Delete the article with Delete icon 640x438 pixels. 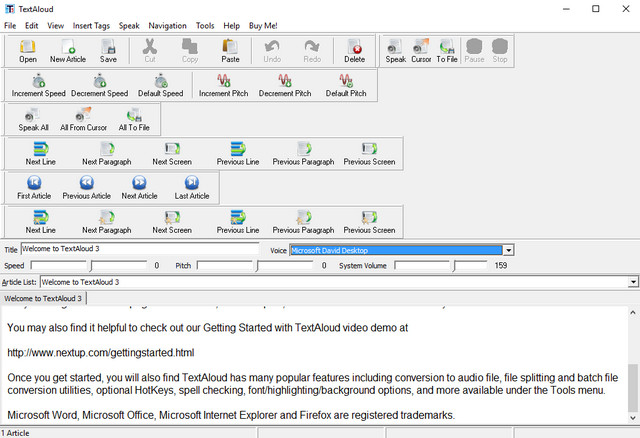354,51
